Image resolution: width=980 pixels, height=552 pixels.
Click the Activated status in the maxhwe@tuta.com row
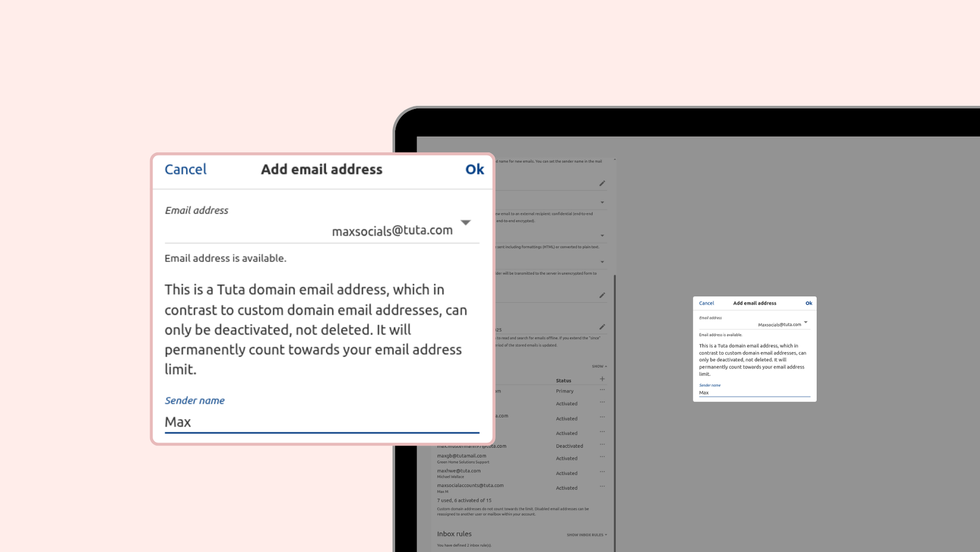567,473
